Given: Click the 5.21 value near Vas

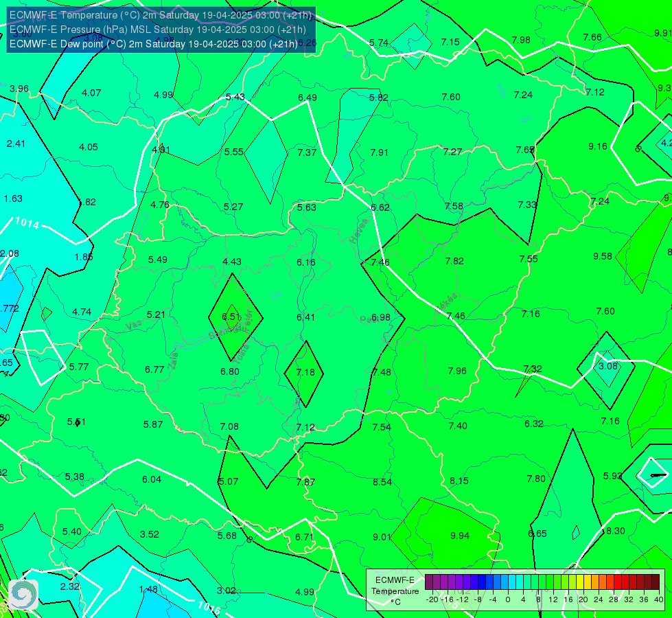Looking at the screenshot, I should pyautogui.click(x=156, y=314).
